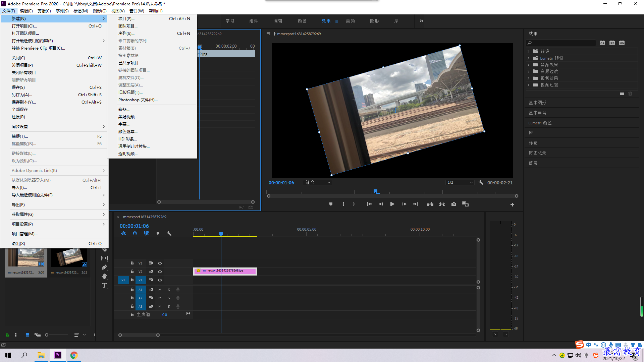Image resolution: width=644 pixels, height=362 pixels.
Task: Step back one frame
Action: pyautogui.click(x=381, y=204)
